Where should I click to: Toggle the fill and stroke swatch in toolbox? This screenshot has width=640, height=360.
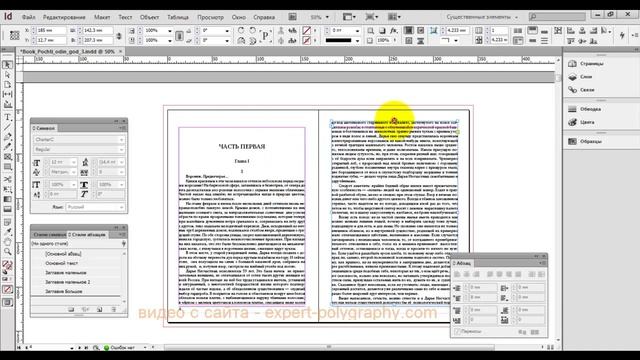(x=7, y=266)
